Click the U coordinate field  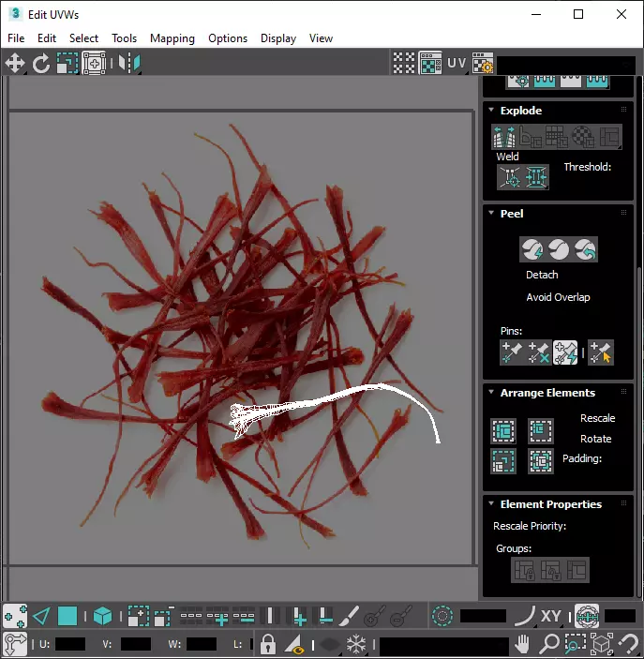point(70,644)
